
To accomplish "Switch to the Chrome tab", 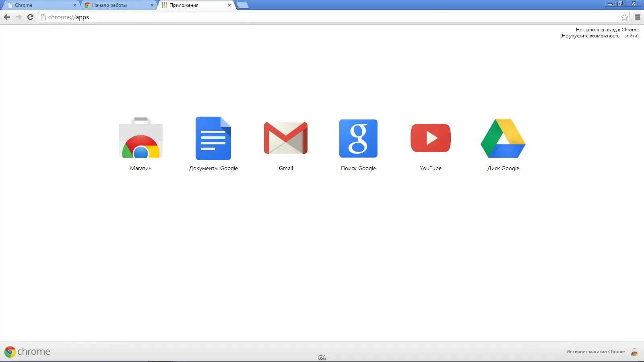I will 41,5.
